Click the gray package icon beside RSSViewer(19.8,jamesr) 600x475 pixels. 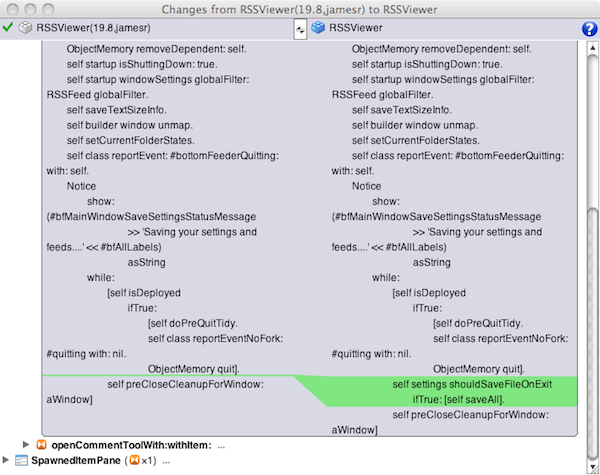pos(25,28)
